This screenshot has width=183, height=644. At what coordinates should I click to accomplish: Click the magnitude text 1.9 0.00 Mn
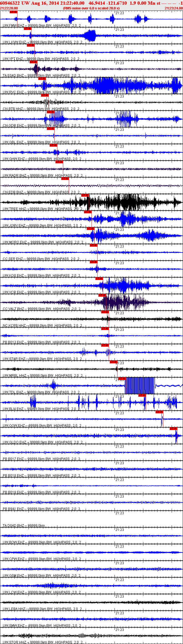point(143,3)
